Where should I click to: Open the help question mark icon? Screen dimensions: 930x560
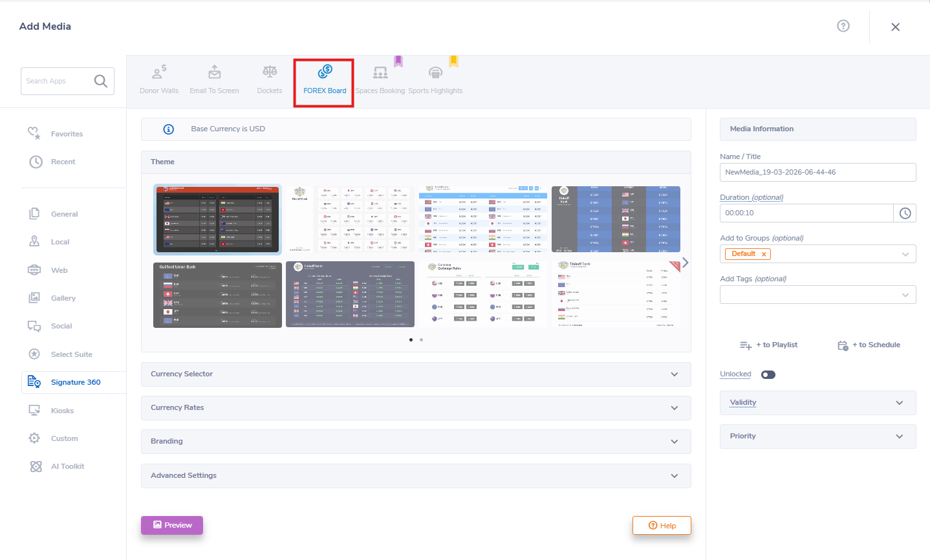(x=843, y=26)
